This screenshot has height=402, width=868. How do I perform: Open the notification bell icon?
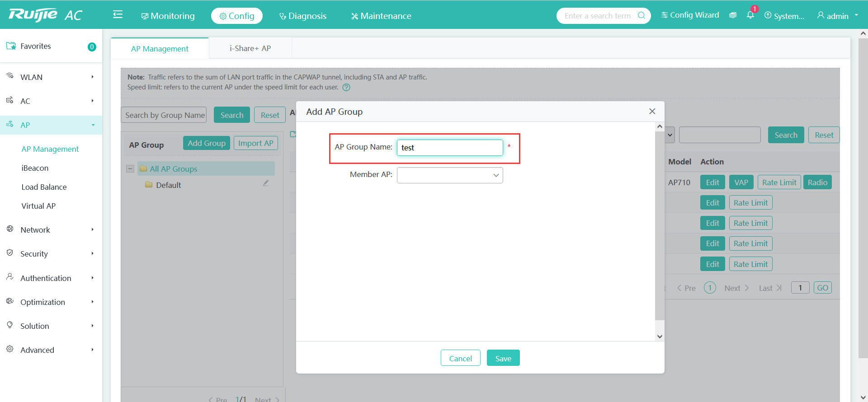[750, 15]
